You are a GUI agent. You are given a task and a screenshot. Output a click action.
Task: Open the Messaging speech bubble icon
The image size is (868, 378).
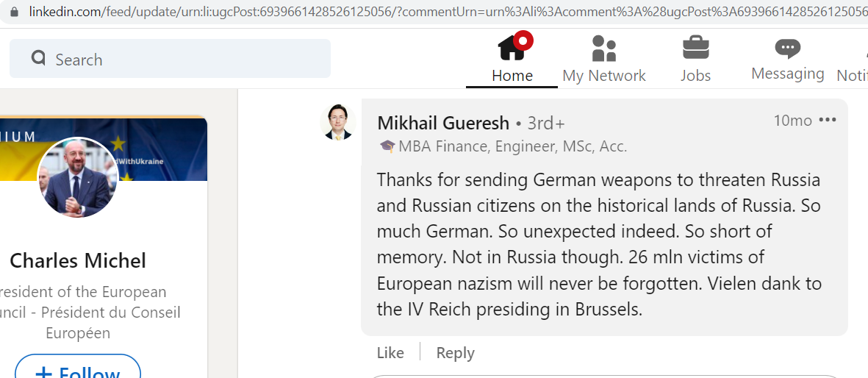(787, 49)
